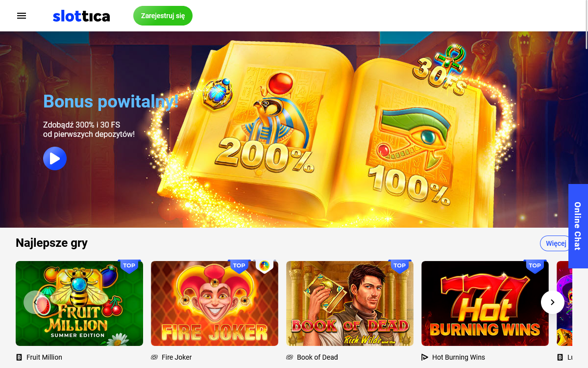Open the Hot Burning Wins thumbnail

point(485,303)
